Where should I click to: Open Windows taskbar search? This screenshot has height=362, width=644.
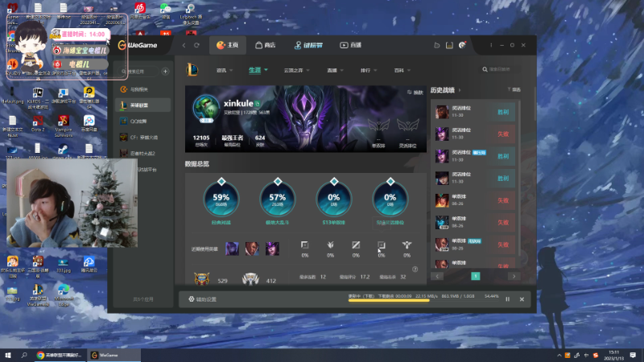[x=24, y=355]
